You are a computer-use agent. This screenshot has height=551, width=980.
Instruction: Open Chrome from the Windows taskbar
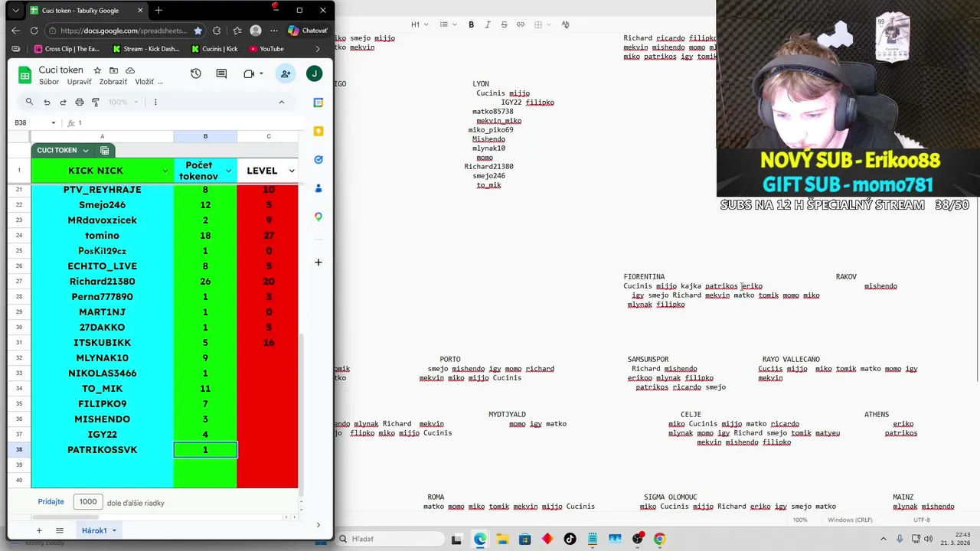pos(660,539)
